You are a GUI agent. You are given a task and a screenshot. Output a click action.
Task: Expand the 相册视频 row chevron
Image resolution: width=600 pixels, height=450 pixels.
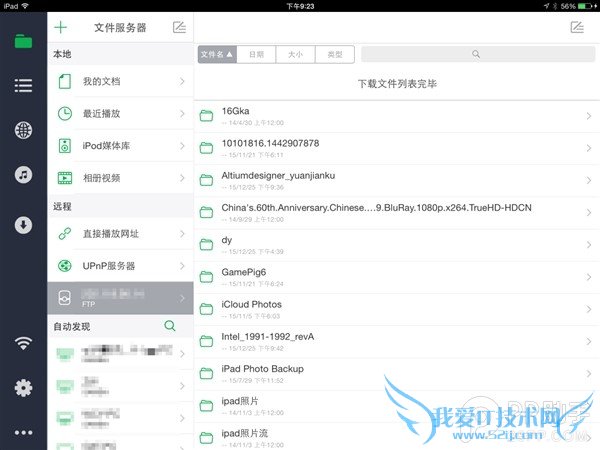coord(182,178)
